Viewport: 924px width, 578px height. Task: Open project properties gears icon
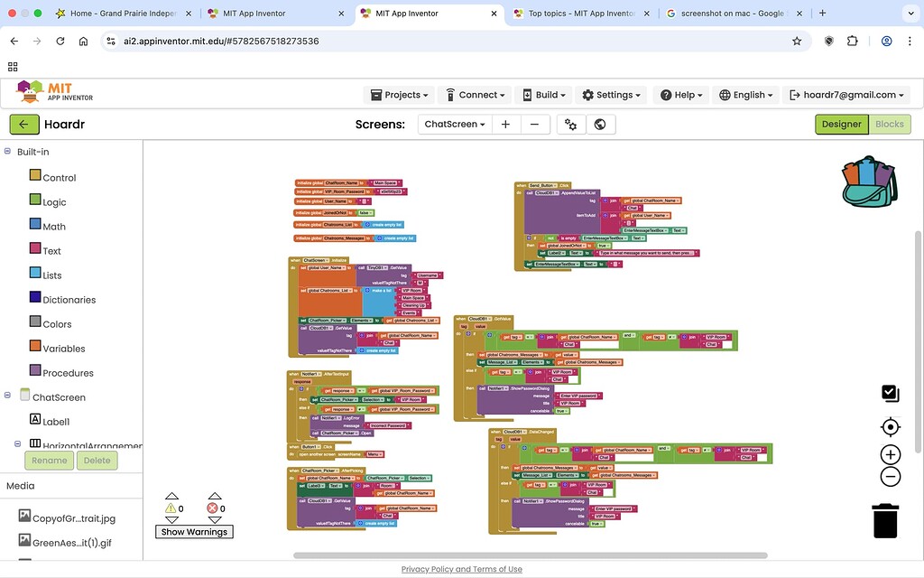click(x=571, y=125)
